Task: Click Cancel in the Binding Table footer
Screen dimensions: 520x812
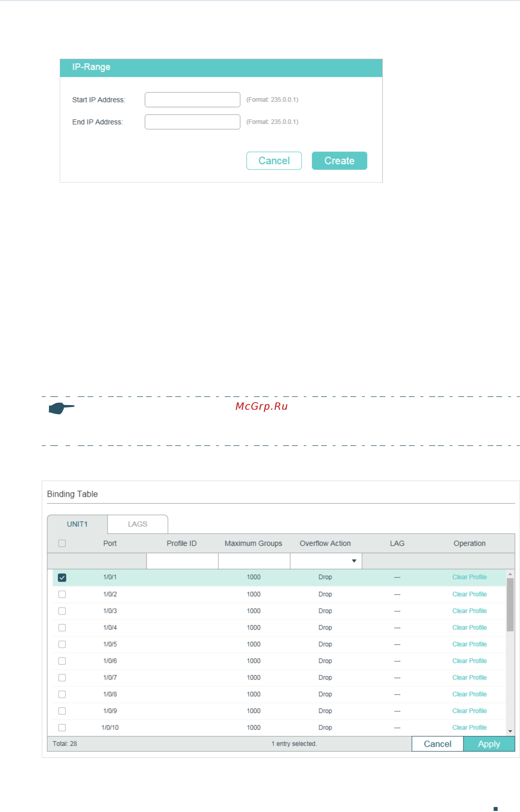Action: click(438, 744)
